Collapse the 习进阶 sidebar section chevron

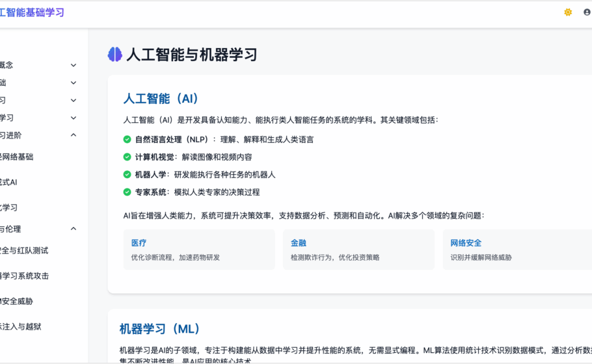point(74,135)
